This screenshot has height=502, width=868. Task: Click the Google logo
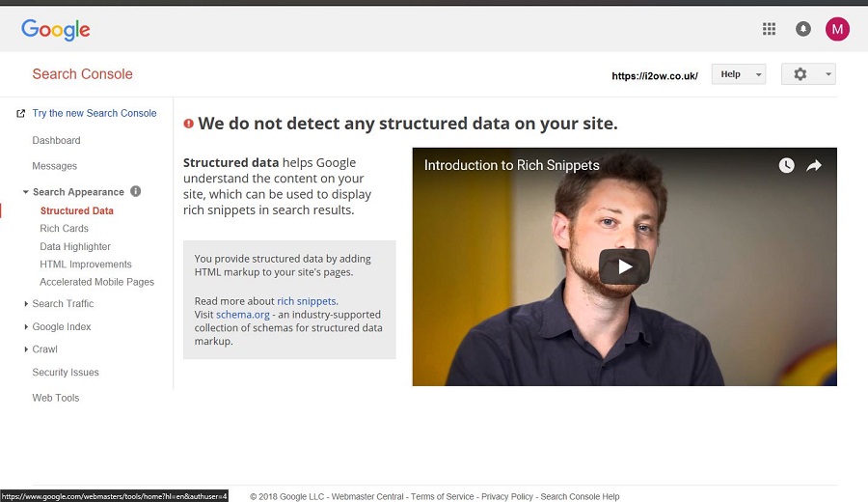pyautogui.click(x=55, y=30)
